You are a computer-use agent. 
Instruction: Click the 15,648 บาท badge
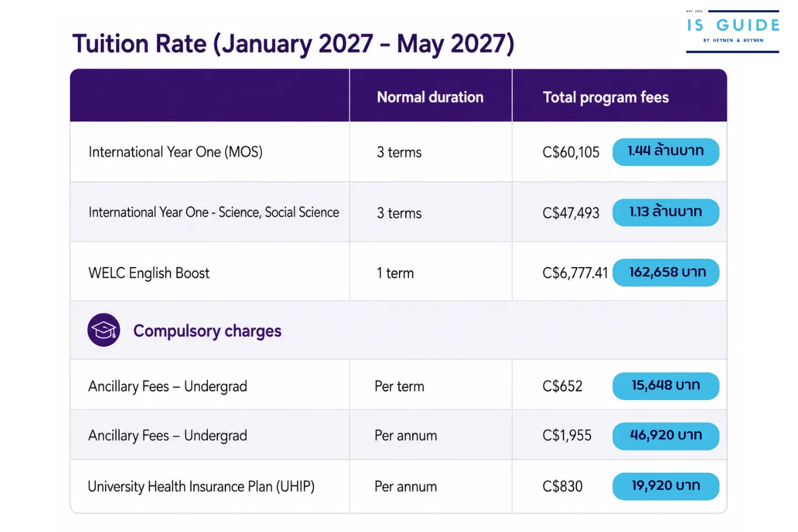click(x=666, y=386)
